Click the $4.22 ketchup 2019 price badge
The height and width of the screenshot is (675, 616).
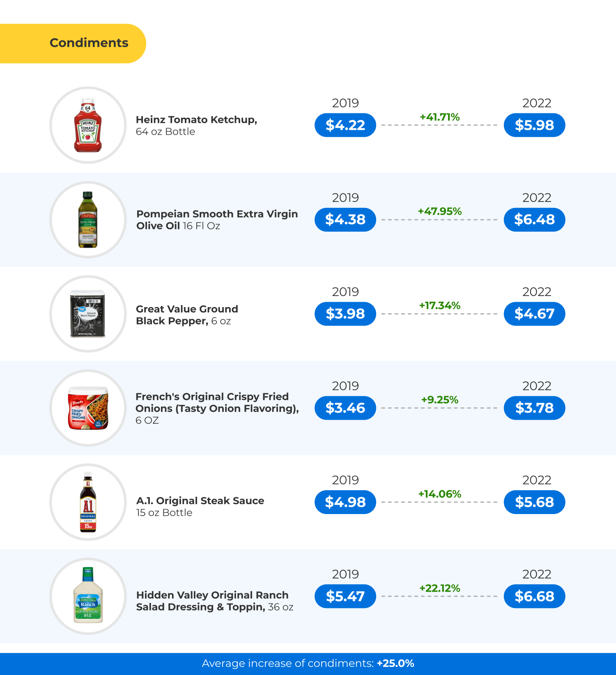(345, 125)
